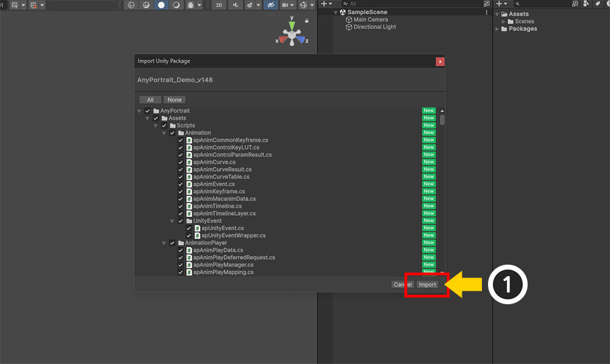The image size is (610, 364).
Task: Uncheck apUnityEvent.cs checkbox
Action: (x=188, y=228)
